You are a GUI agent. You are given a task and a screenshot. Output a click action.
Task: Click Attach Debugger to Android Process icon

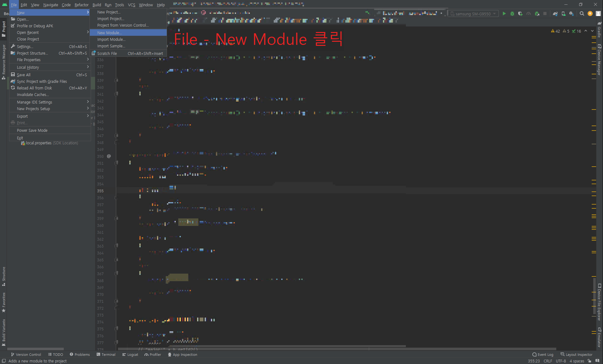click(x=537, y=13)
